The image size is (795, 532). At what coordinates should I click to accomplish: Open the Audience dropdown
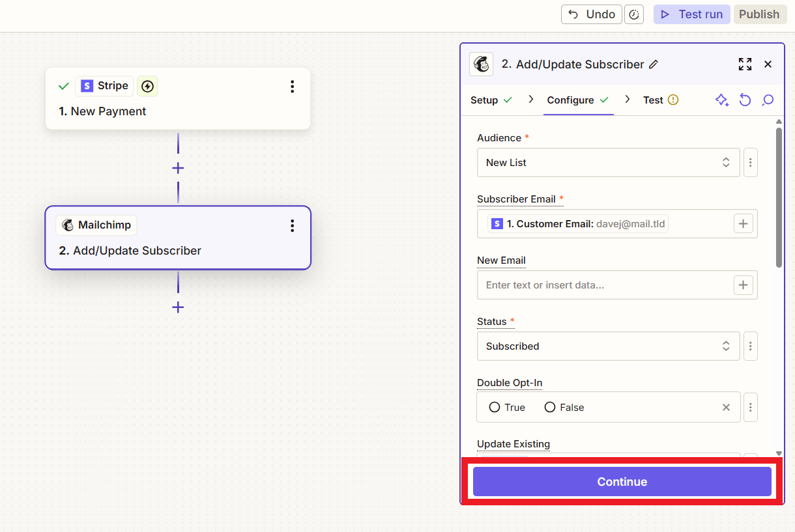coord(608,163)
